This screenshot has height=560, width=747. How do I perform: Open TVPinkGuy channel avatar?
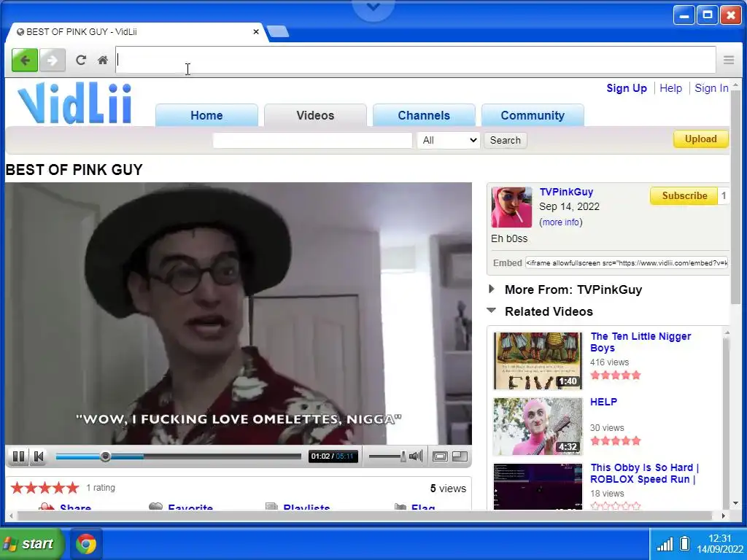(x=511, y=207)
